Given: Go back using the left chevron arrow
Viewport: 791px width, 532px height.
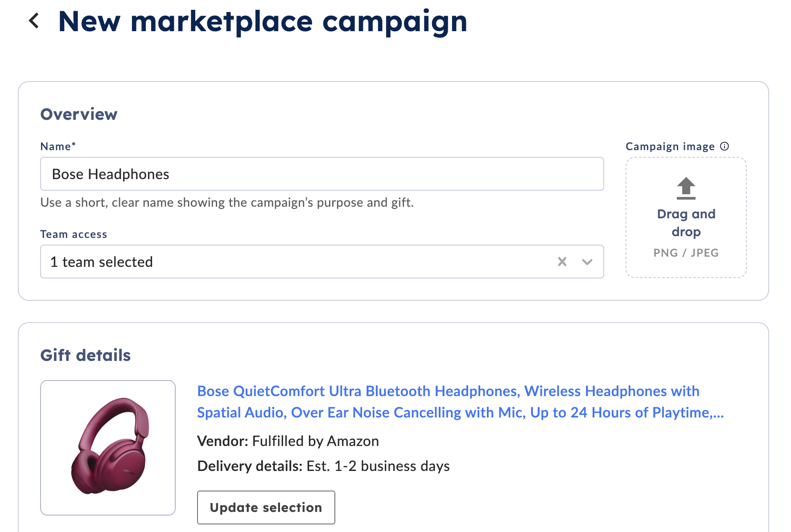Looking at the screenshot, I should pyautogui.click(x=34, y=21).
